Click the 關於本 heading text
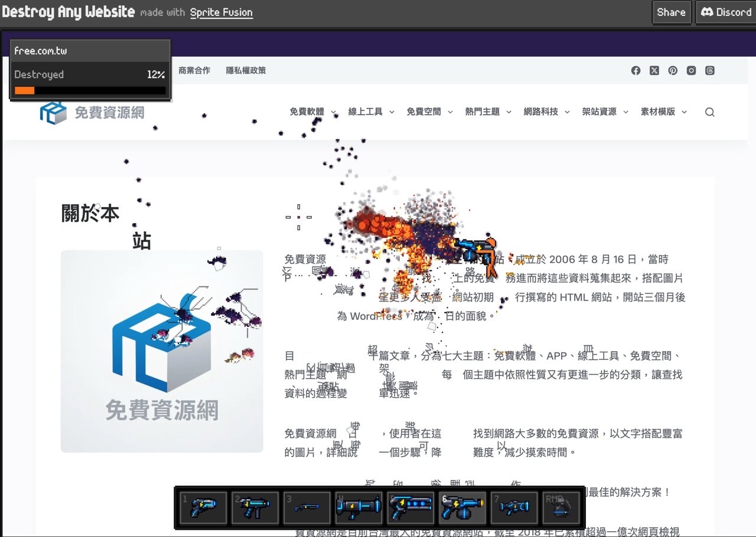Screen dimensions: 756x537 90,213
